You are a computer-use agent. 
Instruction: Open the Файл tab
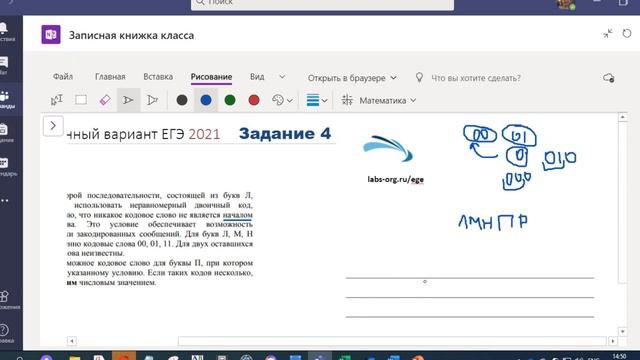pyautogui.click(x=63, y=77)
